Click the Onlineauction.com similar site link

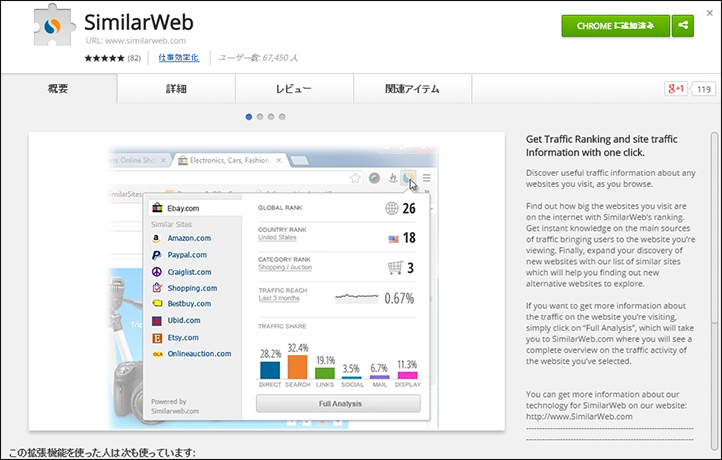(199, 354)
